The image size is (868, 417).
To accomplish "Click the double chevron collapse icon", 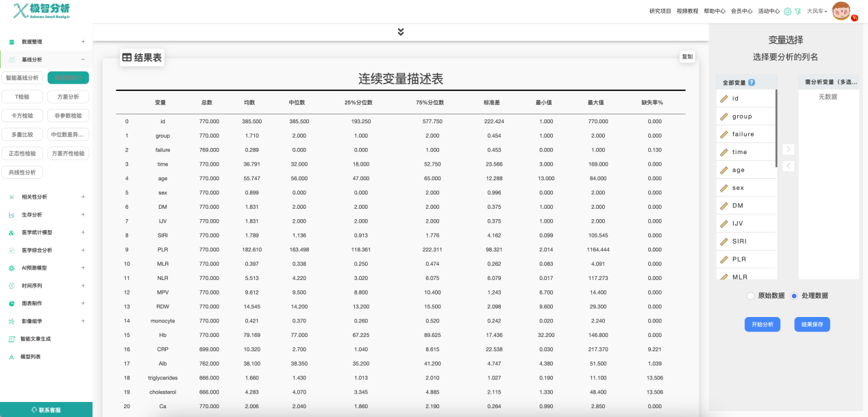I will point(401,32).
